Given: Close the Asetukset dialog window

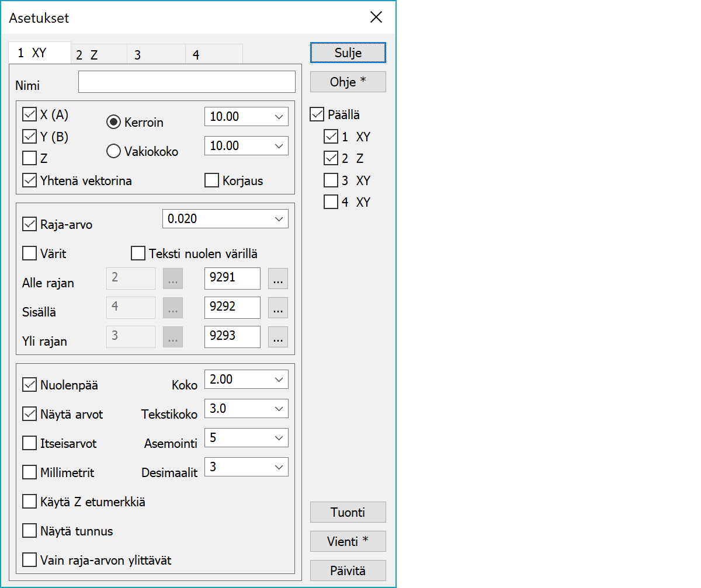Looking at the screenshot, I should coord(376,18).
